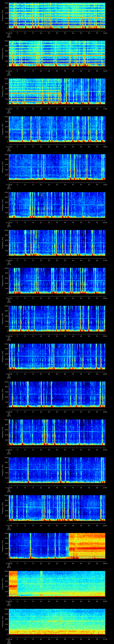
Task: Select the spectrogram panel starting at 12:15:00
Action: pyautogui.click(x=57, y=54)
